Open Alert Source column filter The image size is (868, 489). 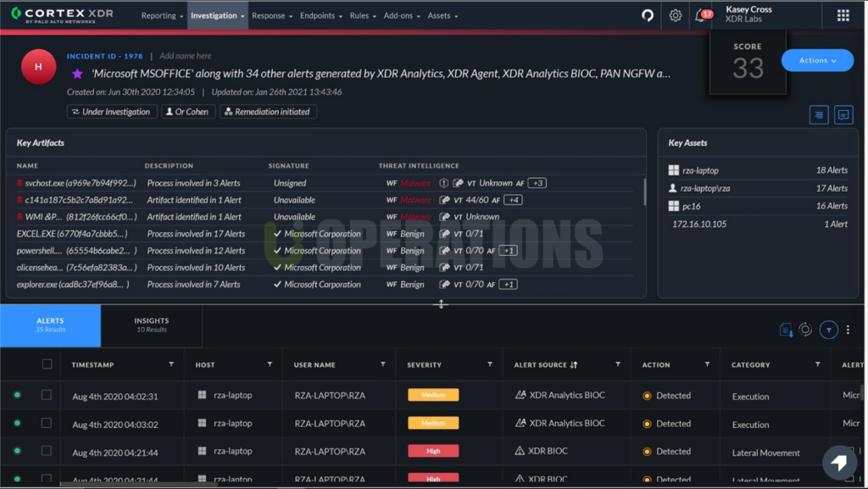618,364
